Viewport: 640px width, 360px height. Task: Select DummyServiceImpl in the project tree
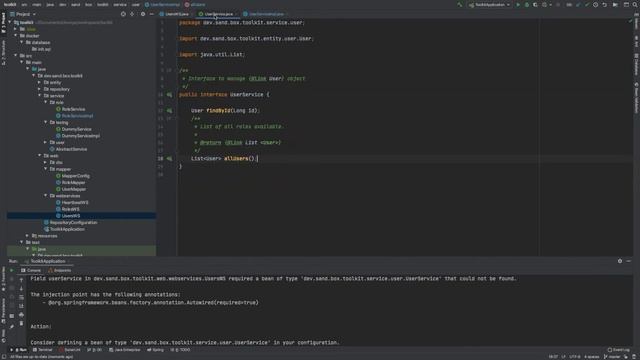point(80,136)
